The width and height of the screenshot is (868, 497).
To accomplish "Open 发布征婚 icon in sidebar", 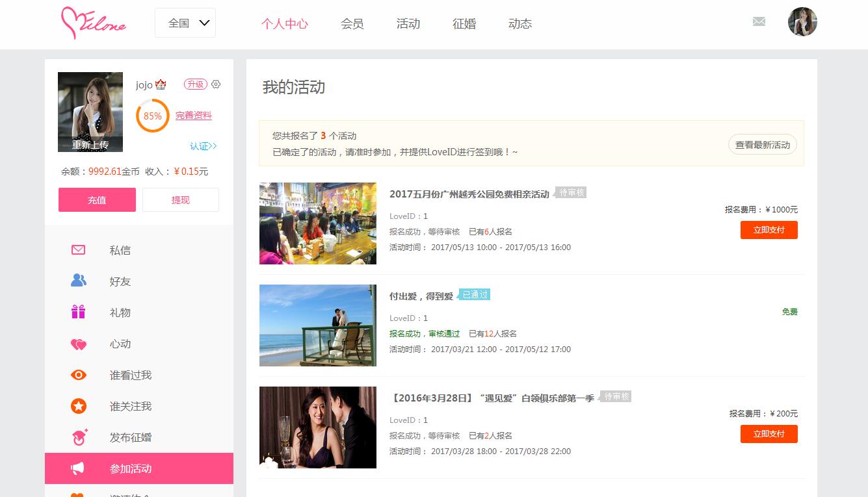I will (79, 437).
